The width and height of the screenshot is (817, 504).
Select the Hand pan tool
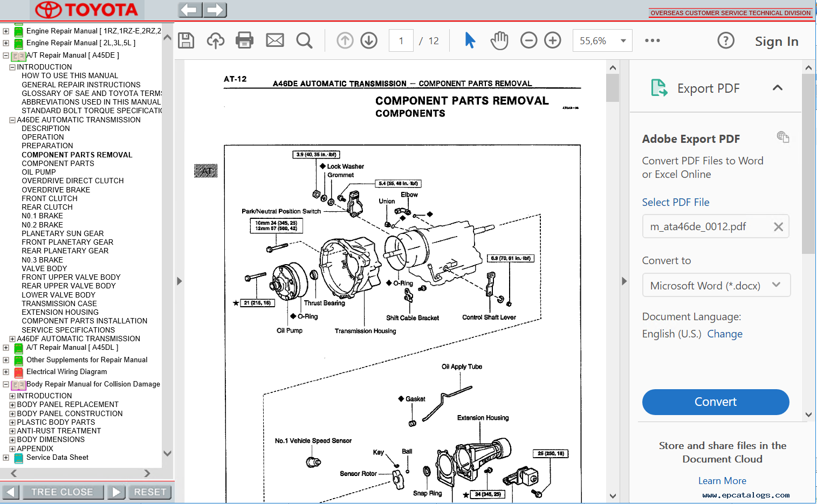[x=499, y=40]
